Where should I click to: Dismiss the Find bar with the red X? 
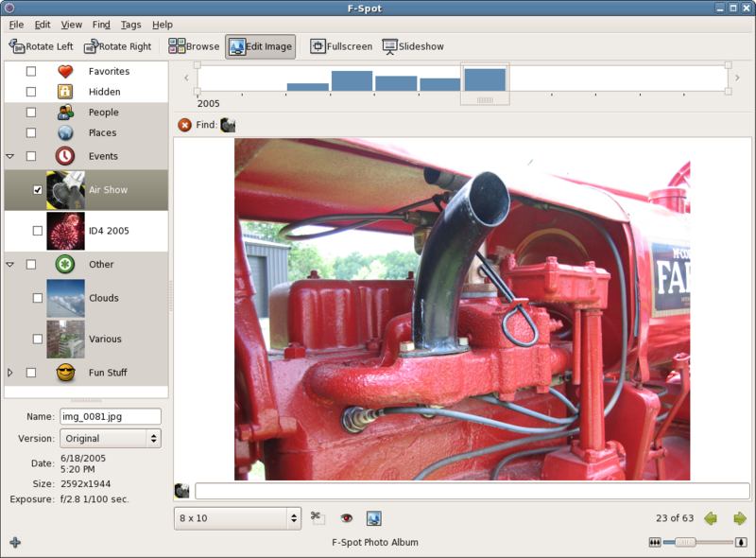tap(185, 123)
